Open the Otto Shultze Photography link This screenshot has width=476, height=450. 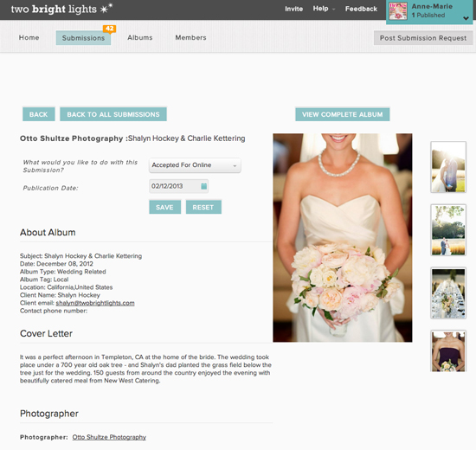pos(109,437)
